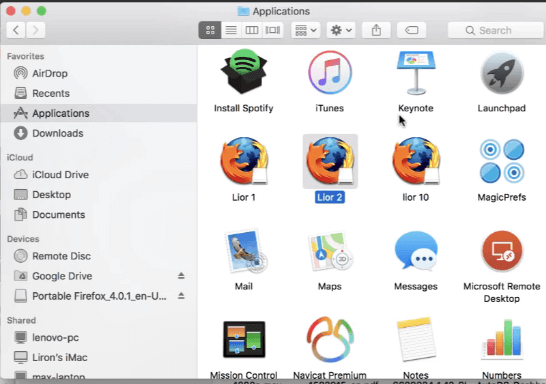Image resolution: width=546 pixels, height=384 pixels.
Task: Select the lior 10 Firefox icon
Action: tap(416, 161)
